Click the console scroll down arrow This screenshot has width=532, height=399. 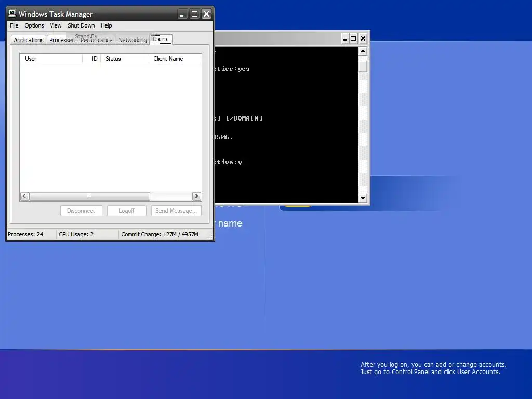pyautogui.click(x=363, y=198)
